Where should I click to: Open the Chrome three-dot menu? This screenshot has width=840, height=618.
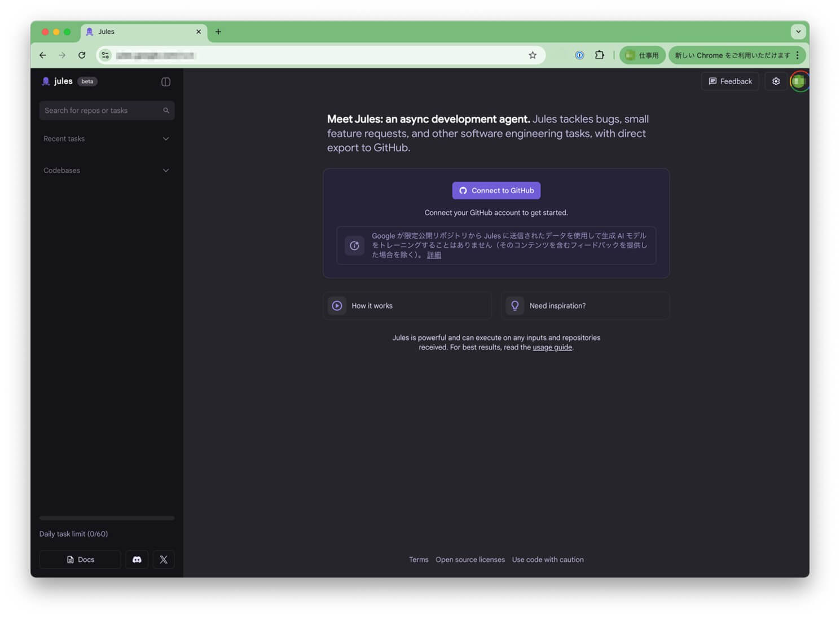[797, 55]
